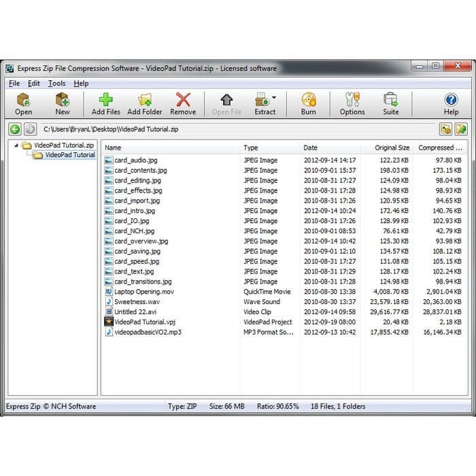Select file card_contents.jpg

(141, 170)
